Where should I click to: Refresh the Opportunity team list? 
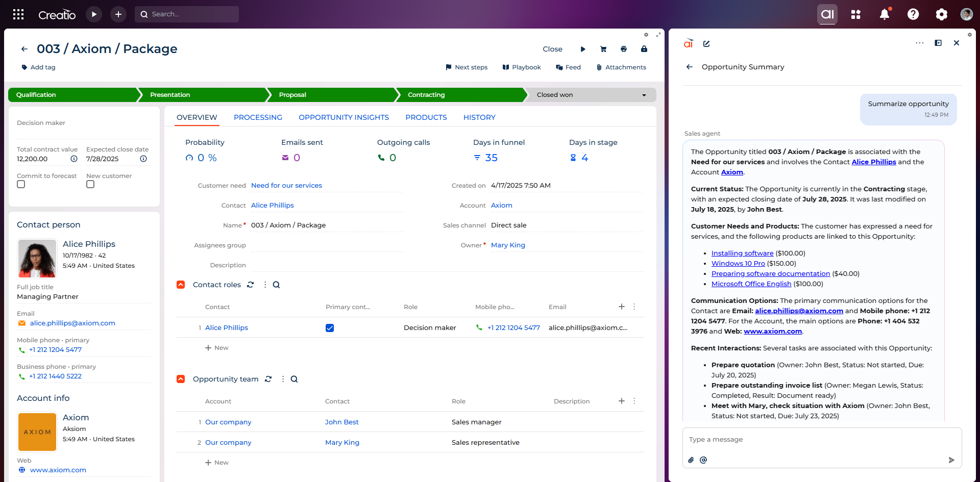pyautogui.click(x=268, y=379)
